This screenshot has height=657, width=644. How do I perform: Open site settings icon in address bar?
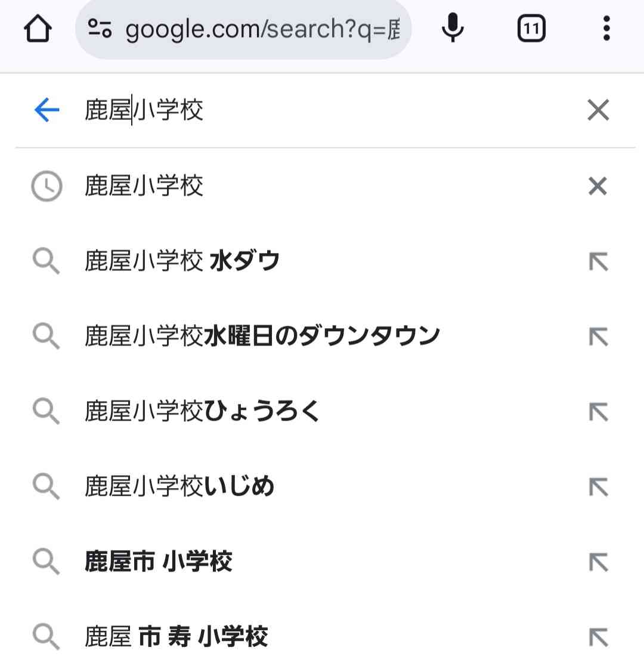click(x=100, y=29)
